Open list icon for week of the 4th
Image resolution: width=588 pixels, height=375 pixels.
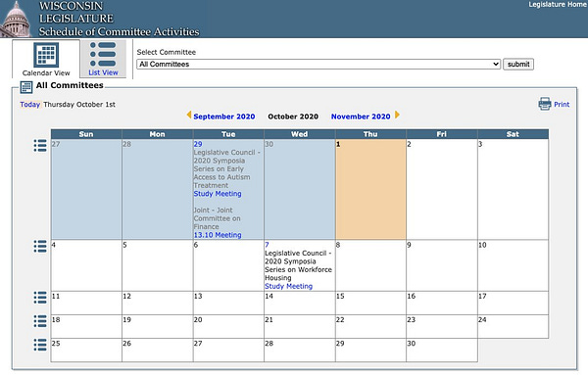click(x=40, y=246)
